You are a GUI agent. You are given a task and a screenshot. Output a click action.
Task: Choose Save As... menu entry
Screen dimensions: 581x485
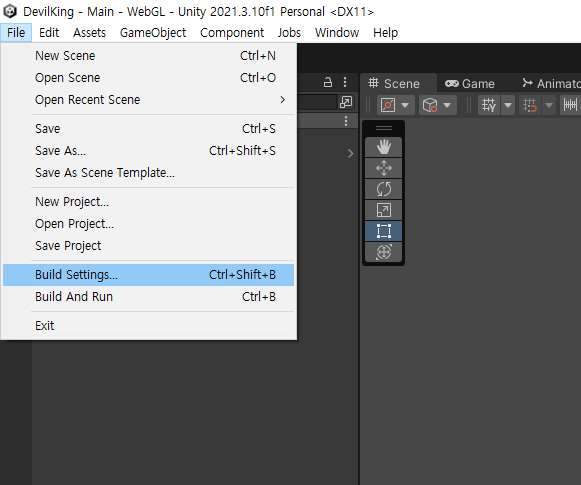148,151
